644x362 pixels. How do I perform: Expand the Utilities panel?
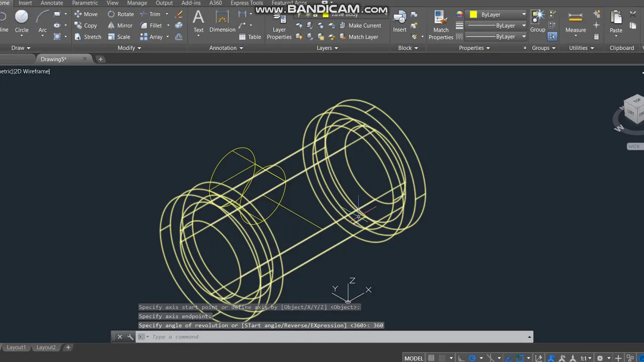tap(581, 48)
